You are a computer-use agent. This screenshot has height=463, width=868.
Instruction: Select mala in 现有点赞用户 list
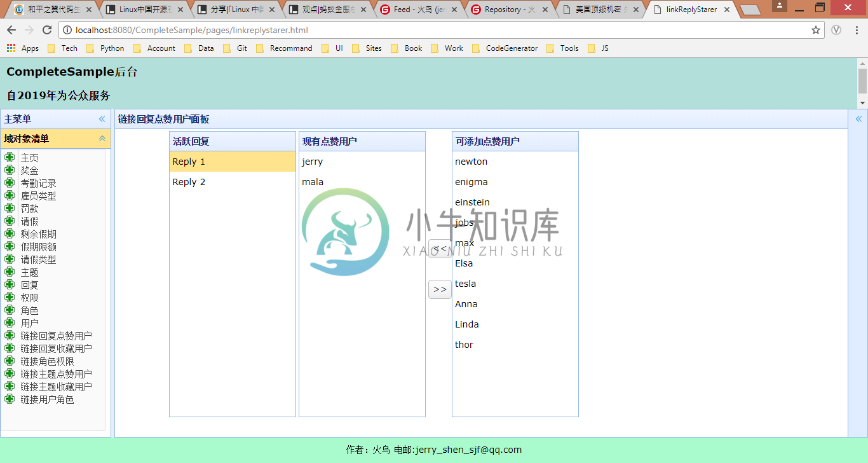click(x=362, y=182)
